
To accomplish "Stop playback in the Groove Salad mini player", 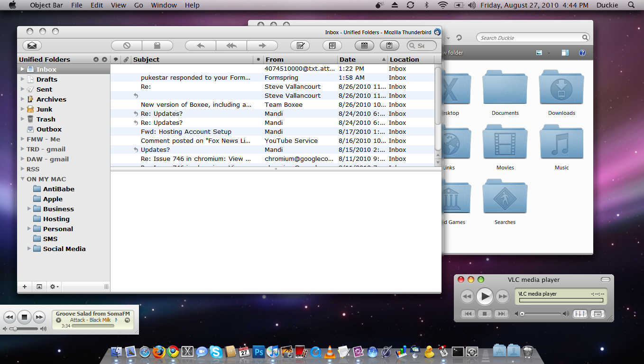I will click(x=25, y=317).
